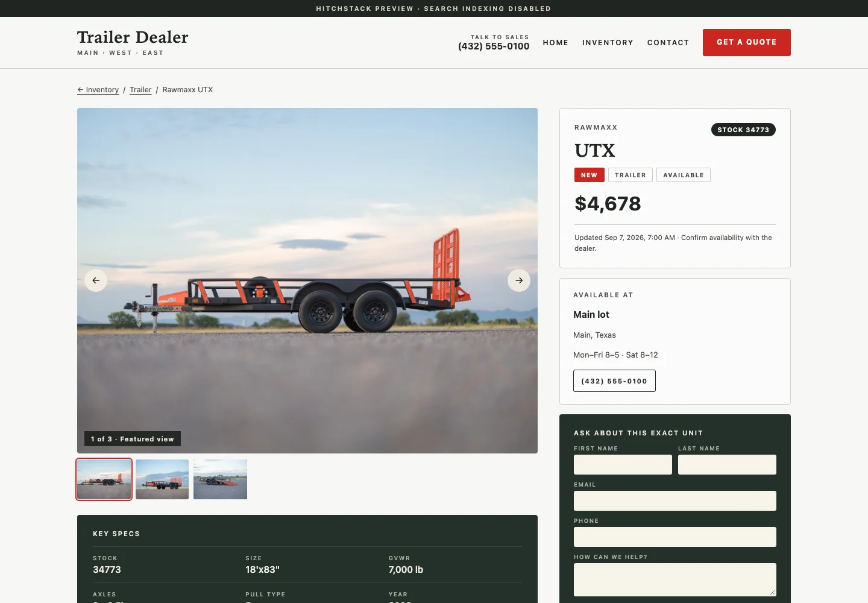Screen dimensions: 868x603
Task: Focus the Email field
Action: (x=675, y=501)
